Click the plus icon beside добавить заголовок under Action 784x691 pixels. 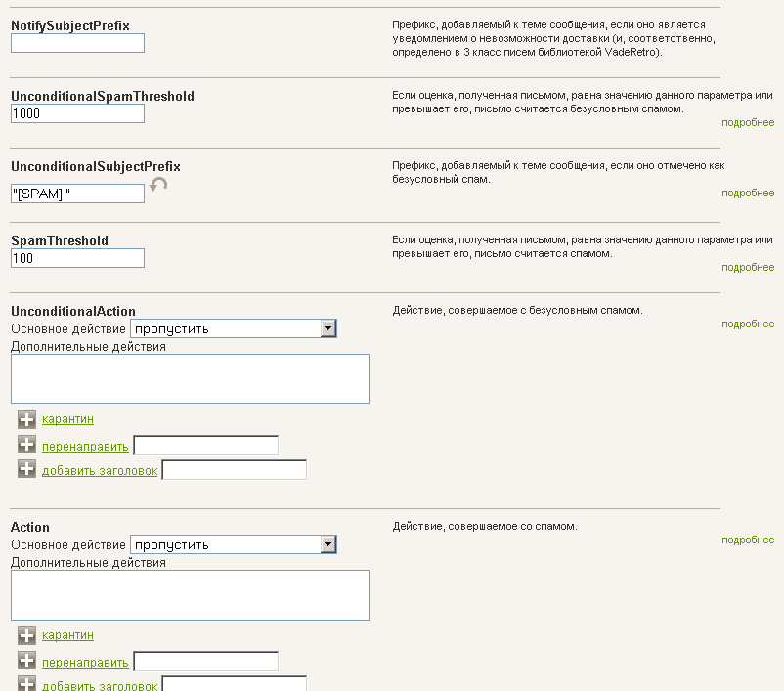click(26, 683)
